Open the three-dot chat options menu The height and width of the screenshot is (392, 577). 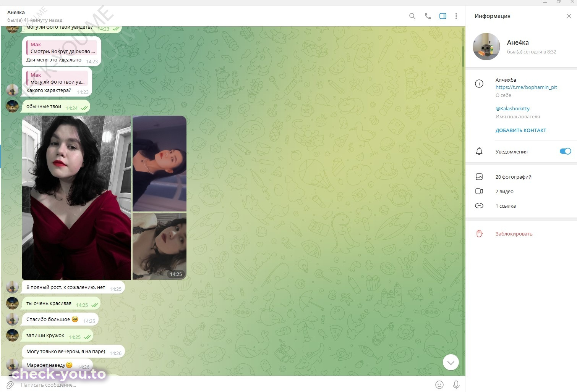[456, 16]
